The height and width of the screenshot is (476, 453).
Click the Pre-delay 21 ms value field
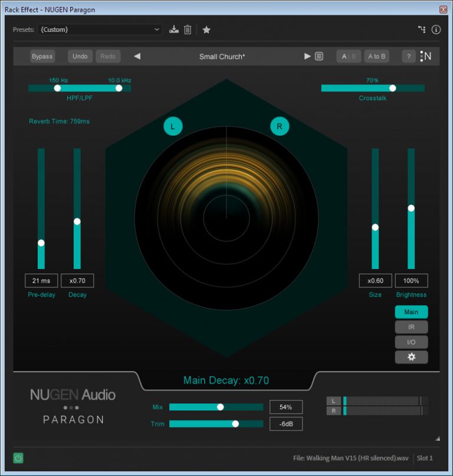point(41,281)
